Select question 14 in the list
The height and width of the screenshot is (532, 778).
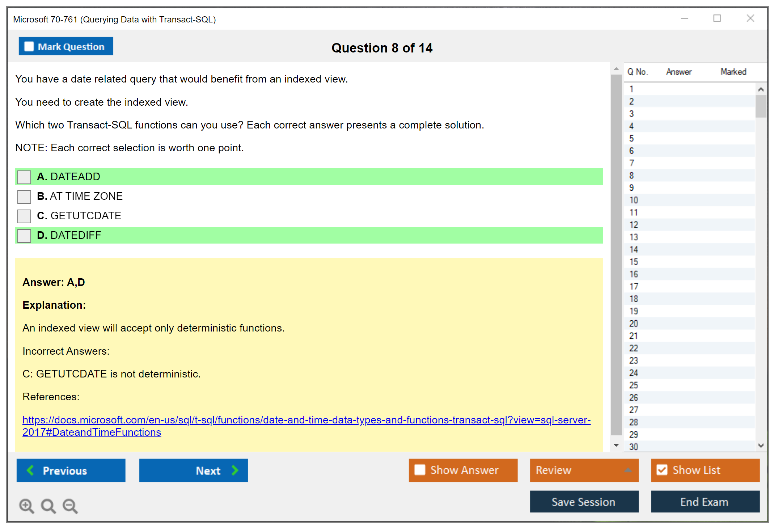(634, 249)
